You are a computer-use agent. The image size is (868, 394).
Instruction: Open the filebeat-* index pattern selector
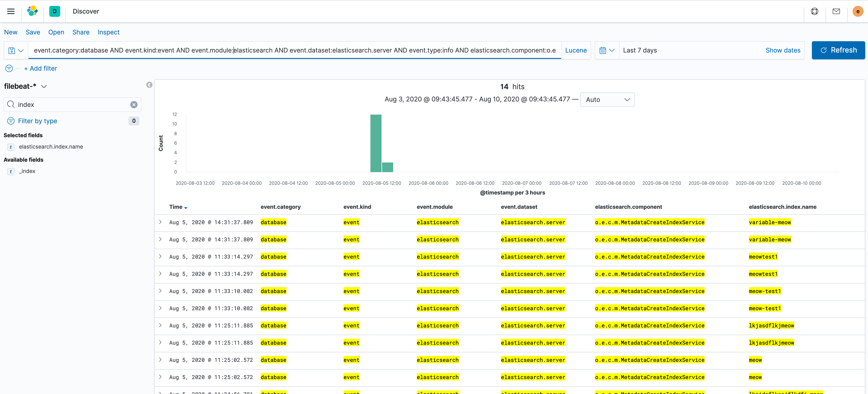tap(25, 86)
